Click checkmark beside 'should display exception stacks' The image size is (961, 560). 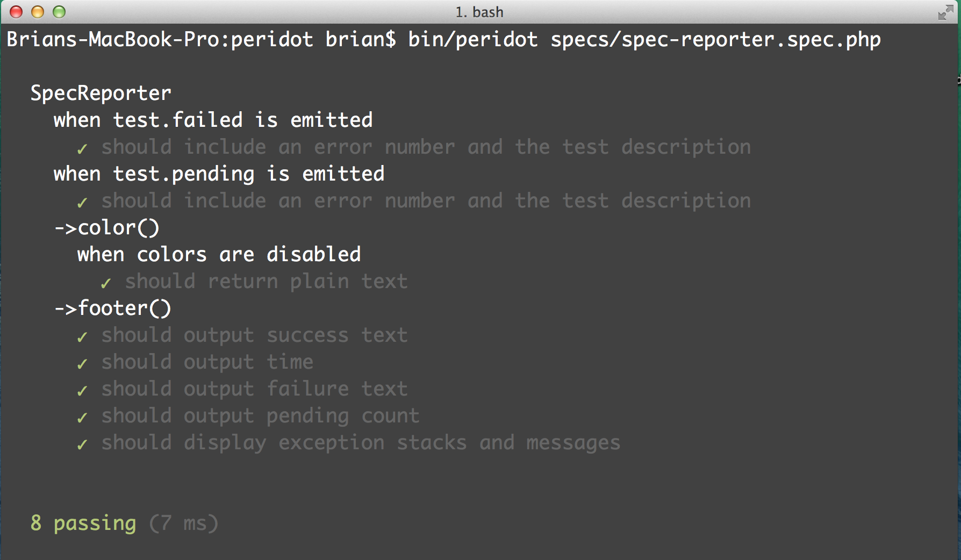point(82,444)
